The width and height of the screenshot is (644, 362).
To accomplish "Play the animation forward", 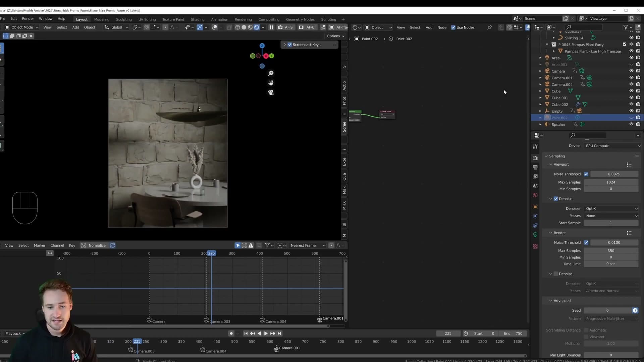I will 266,334.
